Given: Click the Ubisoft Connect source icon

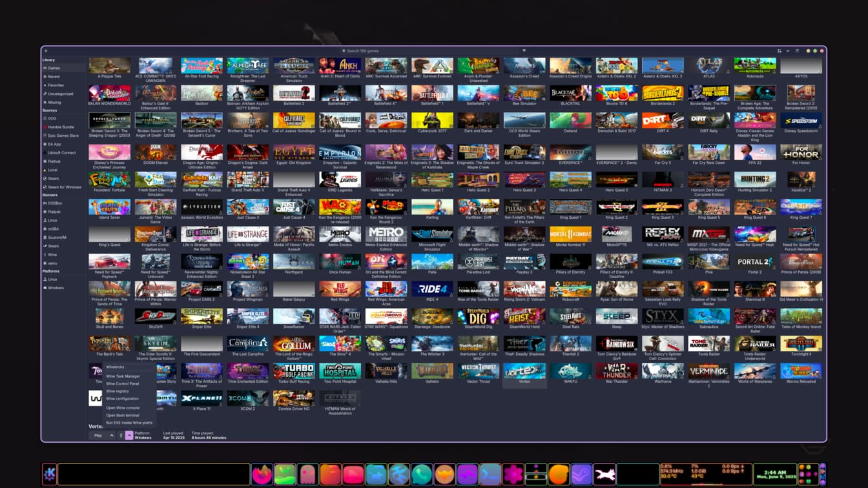Looking at the screenshot, I should pyautogui.click(x=45, y=153).
